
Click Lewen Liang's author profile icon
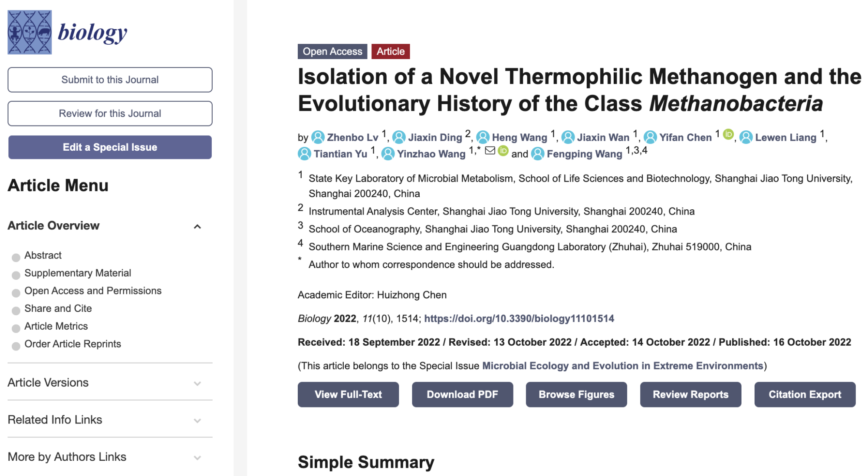click(746, 137)
